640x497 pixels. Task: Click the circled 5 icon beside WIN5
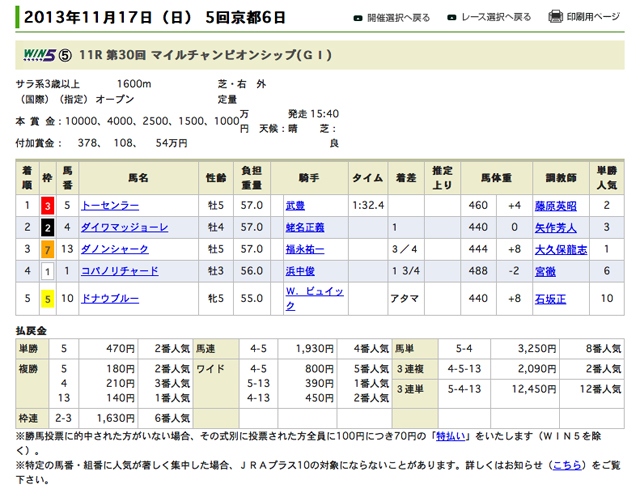click(x=65, y=55)
